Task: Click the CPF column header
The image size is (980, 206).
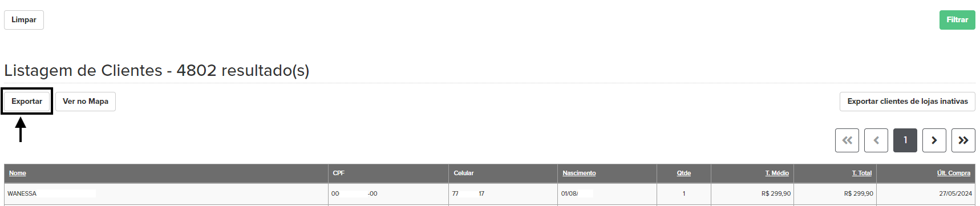Action: click(339, 173)
